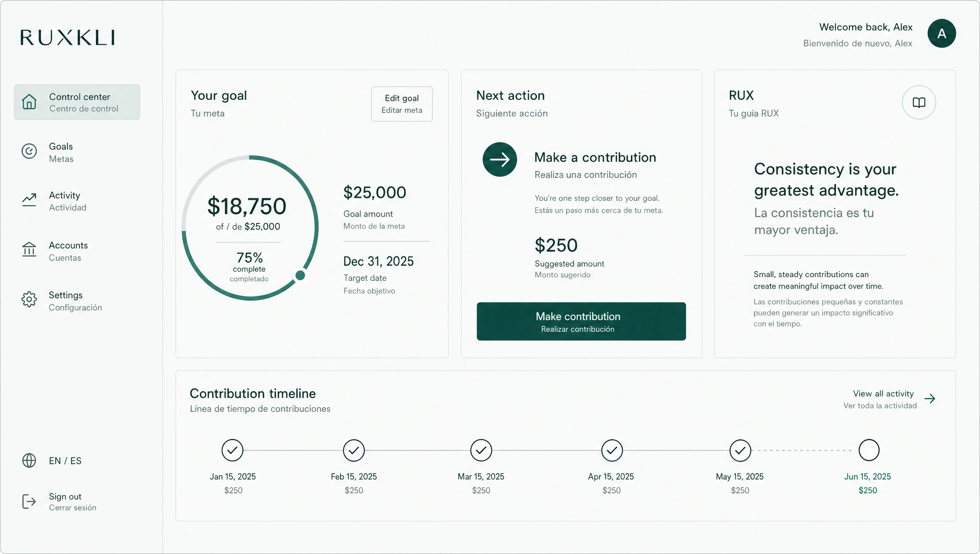Click the Your goal card title

[219, 95]
